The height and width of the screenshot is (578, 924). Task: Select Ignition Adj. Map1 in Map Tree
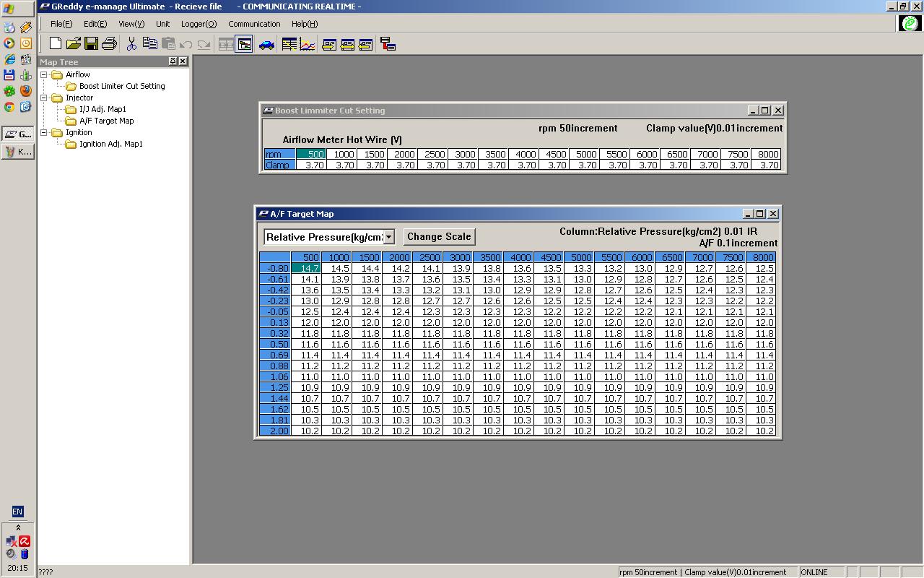(110, 144)
